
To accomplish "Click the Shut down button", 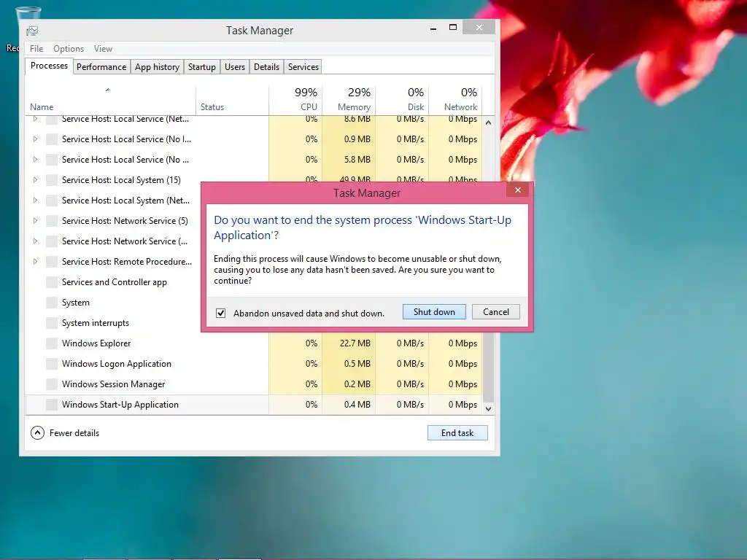I will pos(434,312).
